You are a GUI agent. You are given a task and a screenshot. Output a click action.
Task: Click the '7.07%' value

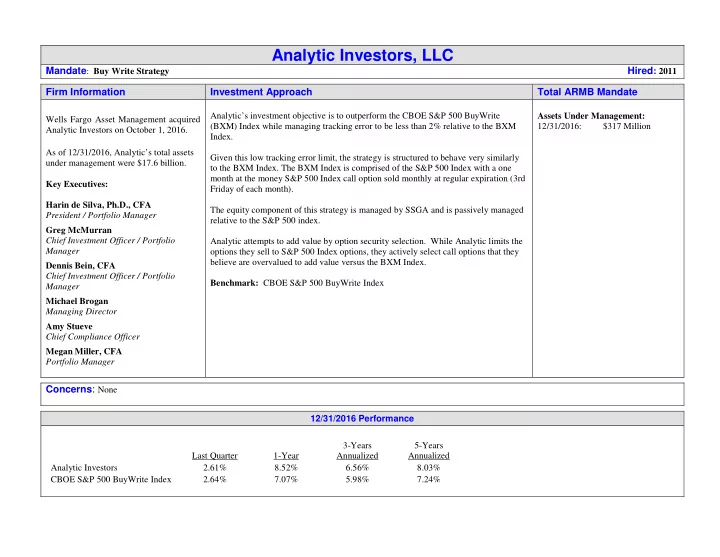[x=286, y=479]
